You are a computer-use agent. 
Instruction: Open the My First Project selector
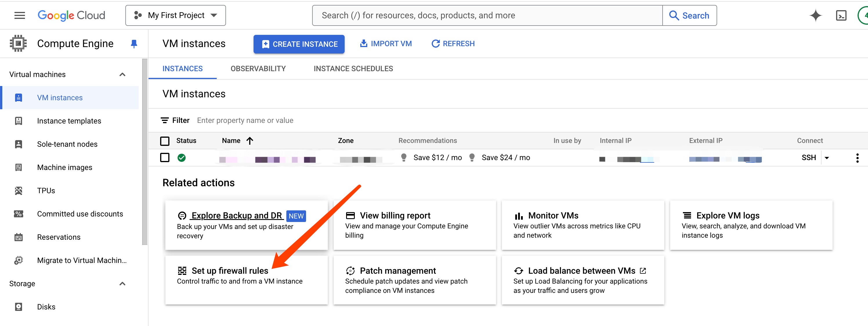[x=176, y=15]
